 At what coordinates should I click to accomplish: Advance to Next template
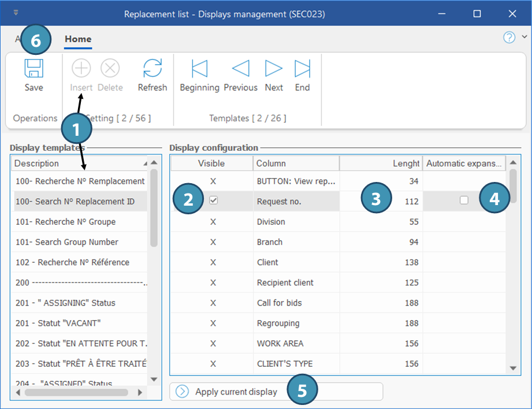coord(274,69)
